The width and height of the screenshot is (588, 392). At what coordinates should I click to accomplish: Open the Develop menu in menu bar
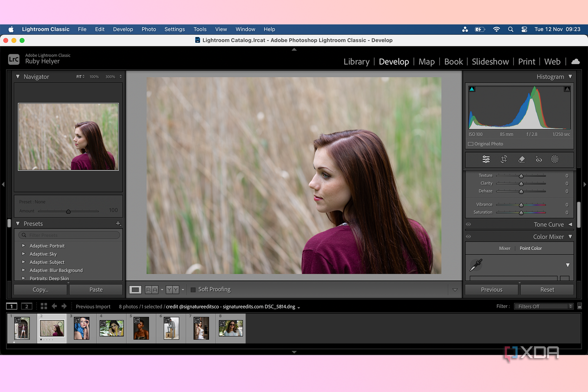[123, 29]
